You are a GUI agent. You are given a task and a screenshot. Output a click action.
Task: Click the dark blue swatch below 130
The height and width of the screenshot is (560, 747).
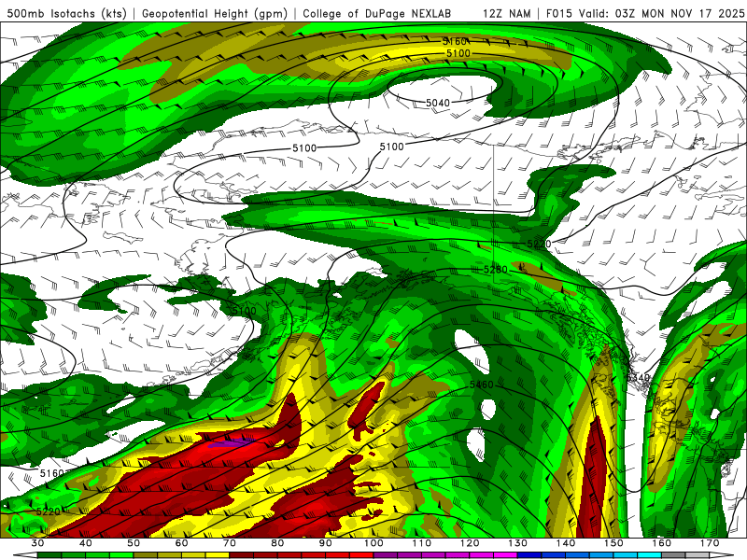(x=529, y=555)
